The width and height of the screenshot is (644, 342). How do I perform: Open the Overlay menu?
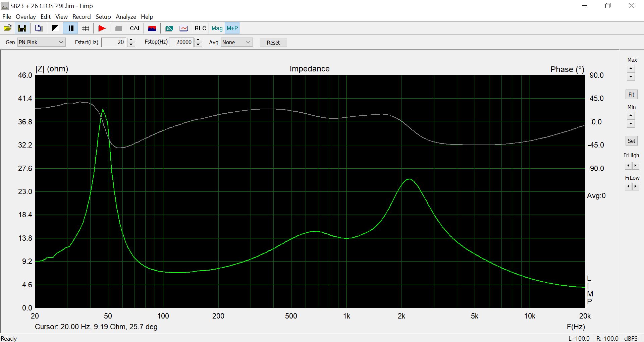[x=25, y=16]
